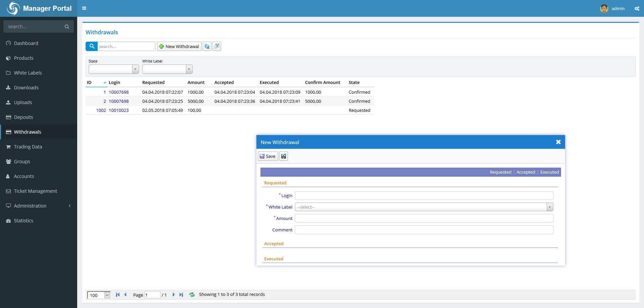Open the White Label filter dropdown
644x308 pixels.
(189, 69)
